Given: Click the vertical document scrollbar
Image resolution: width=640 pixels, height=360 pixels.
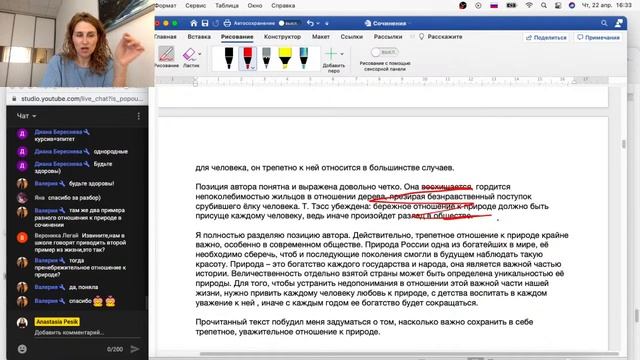Looking at the screenshot, I should point(623,144).
